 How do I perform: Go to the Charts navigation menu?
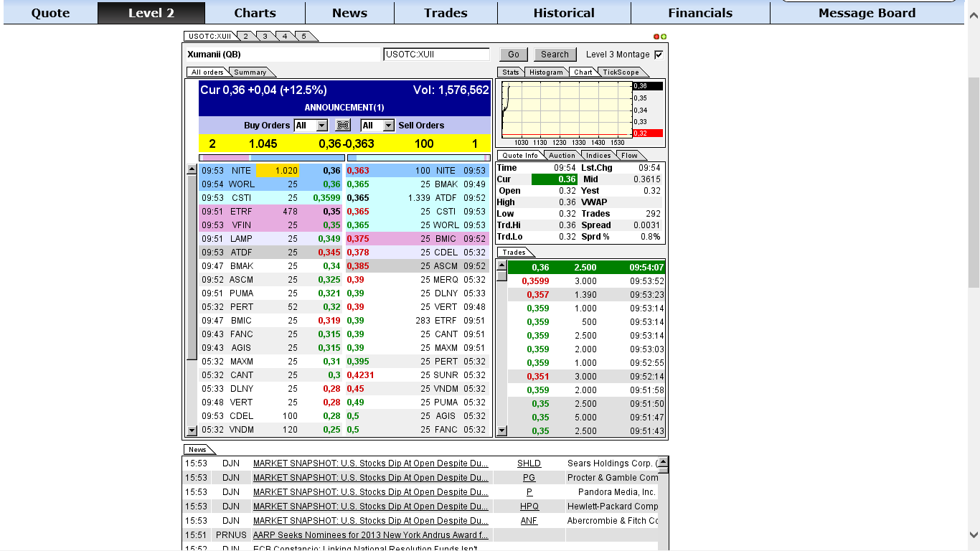[255, 13]
